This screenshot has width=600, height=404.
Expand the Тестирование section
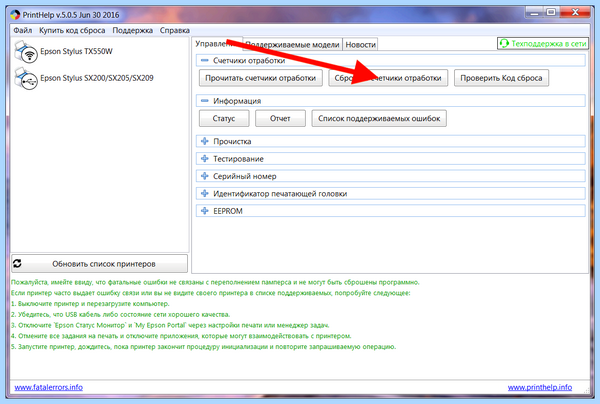tap(205, 158)
